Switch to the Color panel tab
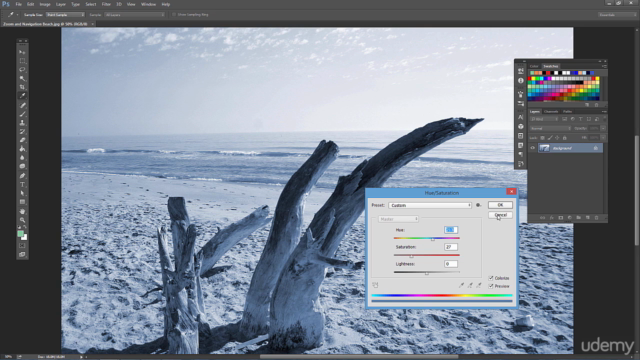640x360 pixels. coord(534,66)
